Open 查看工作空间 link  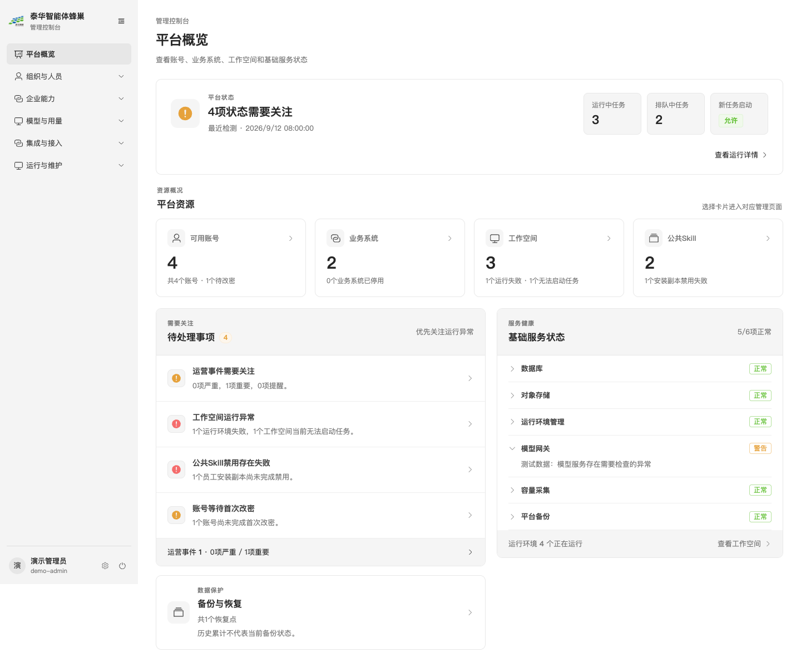coord(744,544)
